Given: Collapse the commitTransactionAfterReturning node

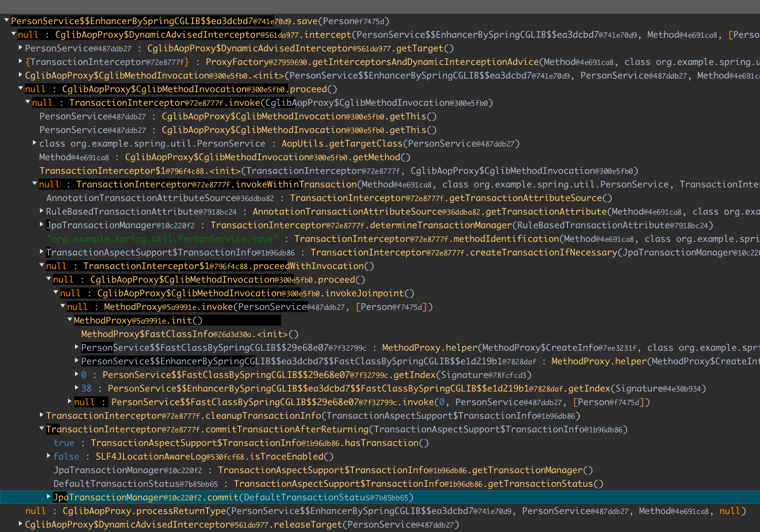Looking at the screenshot, I should (42, 428).
